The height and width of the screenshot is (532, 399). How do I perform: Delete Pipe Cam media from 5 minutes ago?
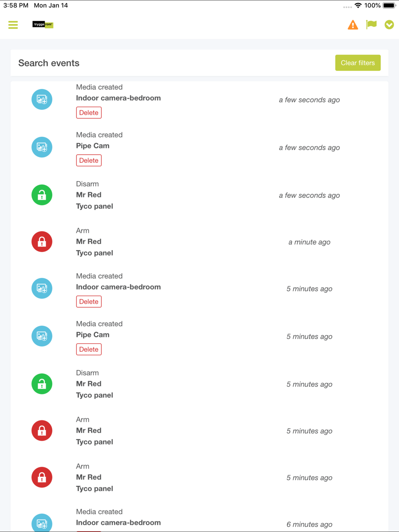point(89,349)
